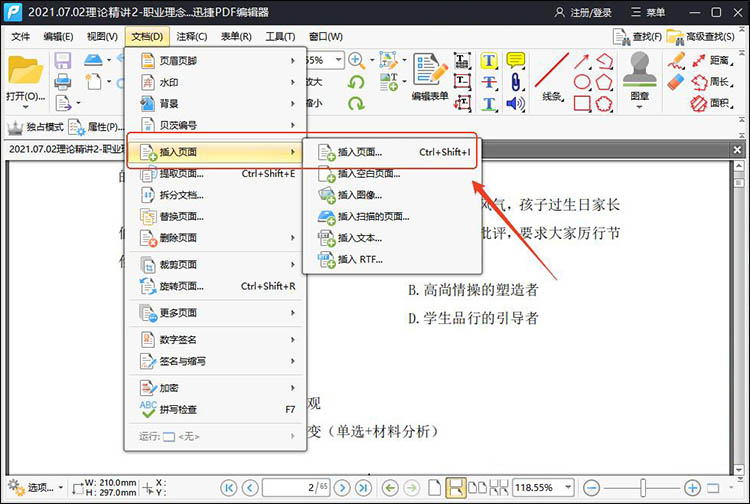Screen dimensions: 750x504
Task: Choose Insert Blank Page submenu item
Action: (392, 174)
